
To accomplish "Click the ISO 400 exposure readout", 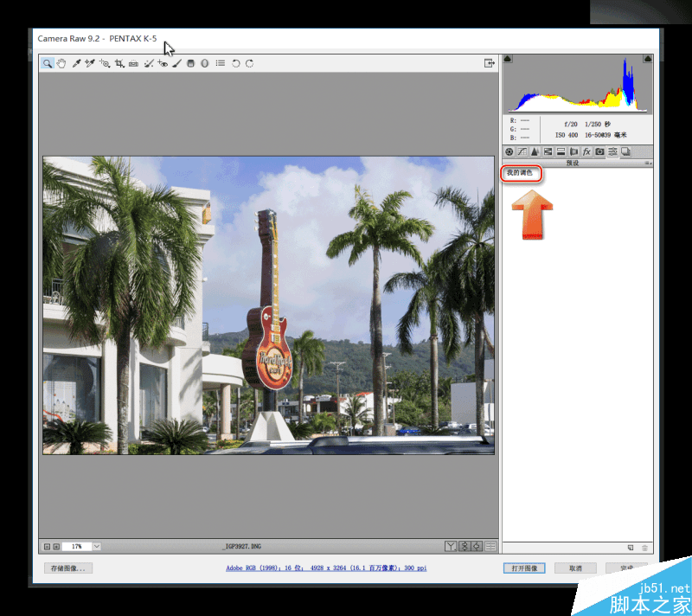I will click(x=567, y=135).
